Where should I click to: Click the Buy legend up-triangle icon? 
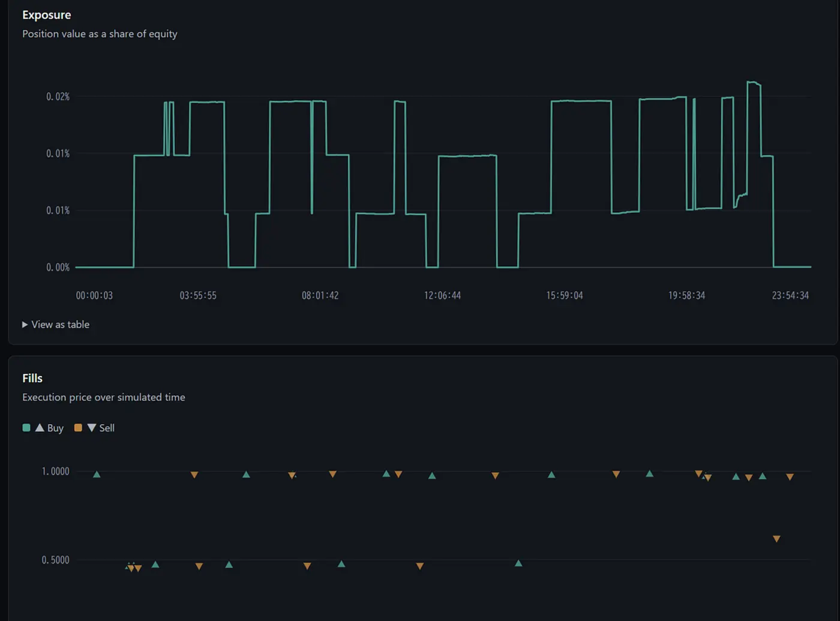(x=40, y=428)
